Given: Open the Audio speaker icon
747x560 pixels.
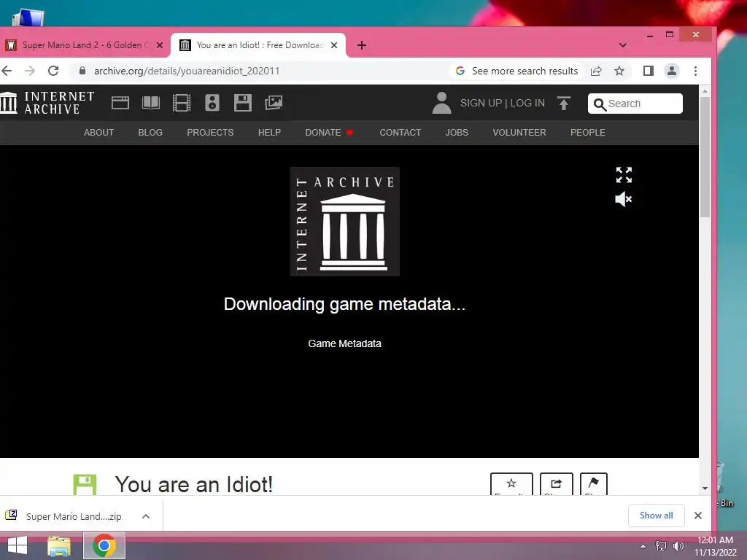Looking at the screenshot, I should [212, 103].
